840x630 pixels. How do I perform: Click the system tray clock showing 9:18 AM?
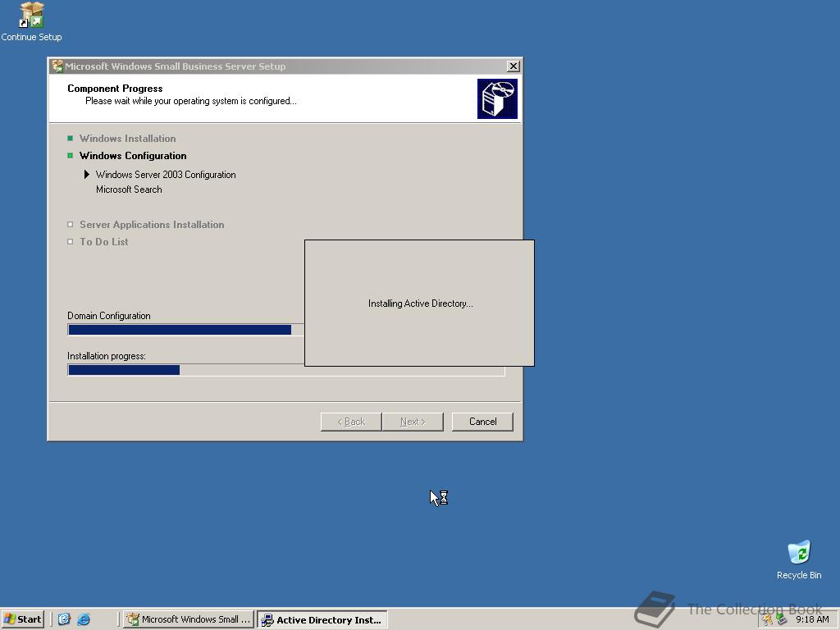[812, 619]
